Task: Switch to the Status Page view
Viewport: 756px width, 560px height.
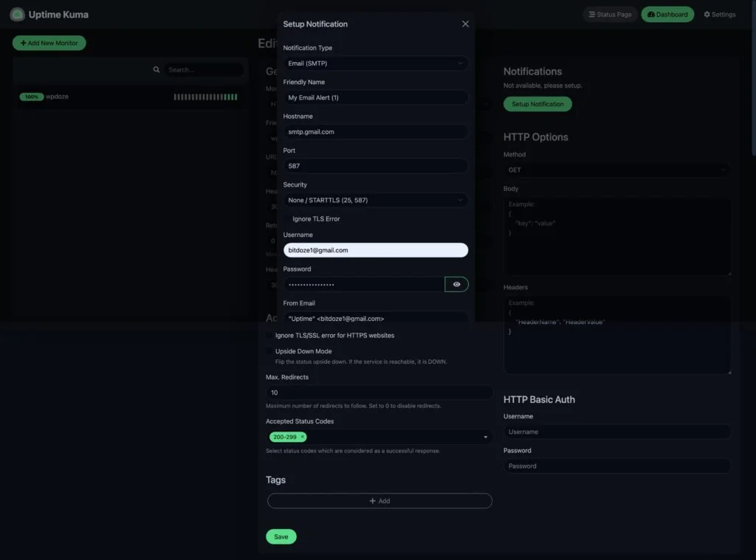Action: pos(610,14)
